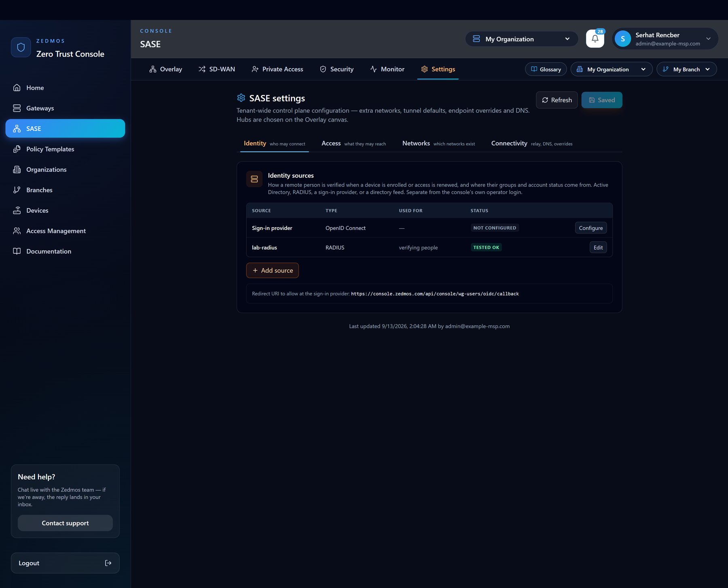Click the Logout button
The image size is (728, 588).
click(x=65, y=563)
